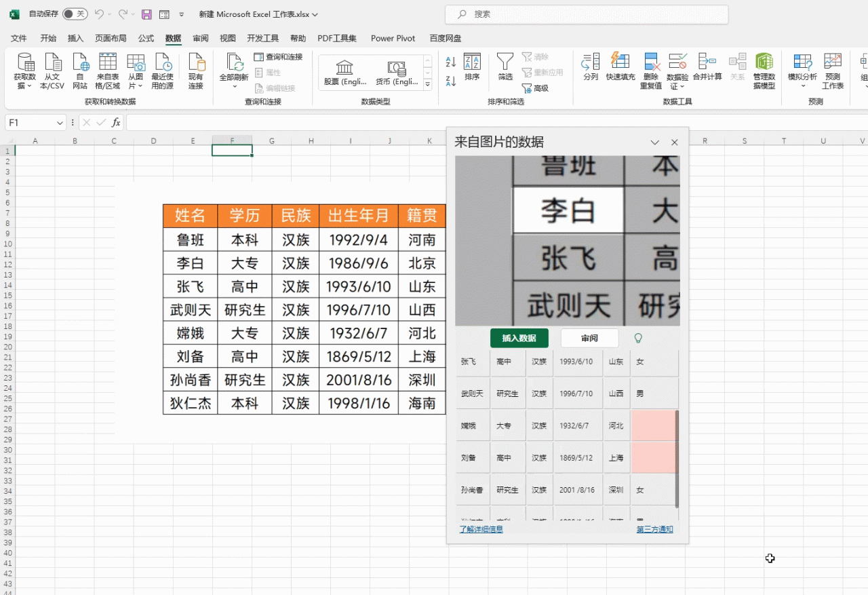
Task: Sort ascending with the A-Z icon
Action: point(451,62)
